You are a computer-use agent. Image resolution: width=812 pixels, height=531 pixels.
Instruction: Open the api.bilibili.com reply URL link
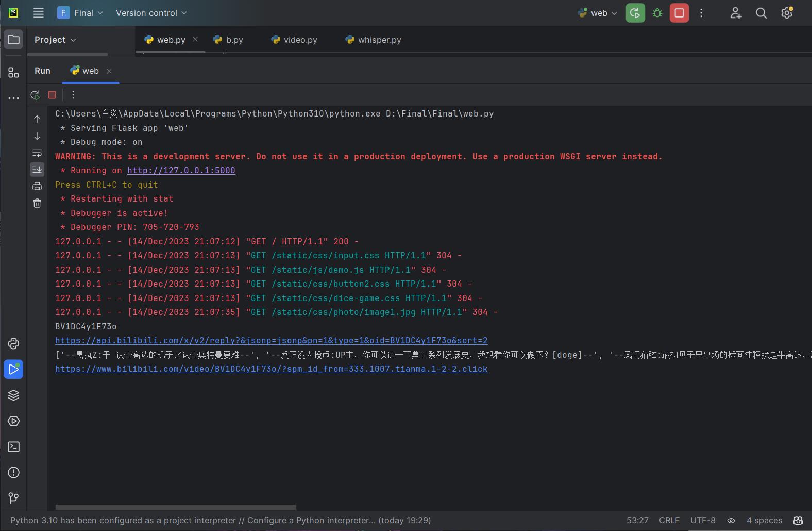coord(271,341)
